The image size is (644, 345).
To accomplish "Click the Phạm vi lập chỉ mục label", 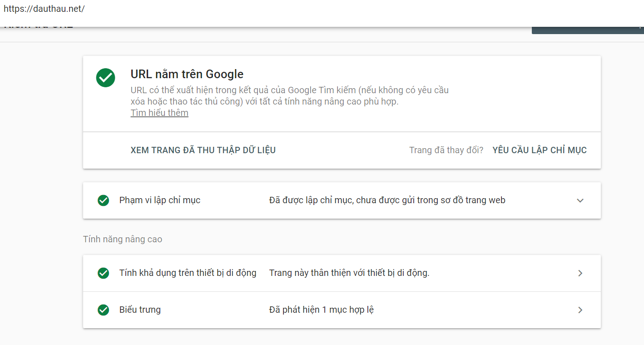I will [160, 200].
